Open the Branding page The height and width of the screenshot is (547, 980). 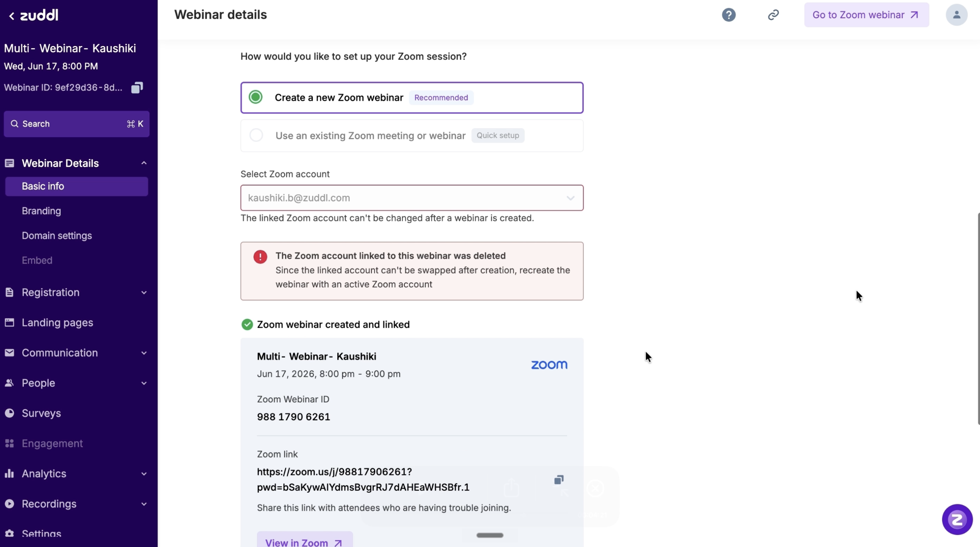click(x=41, y=211)
